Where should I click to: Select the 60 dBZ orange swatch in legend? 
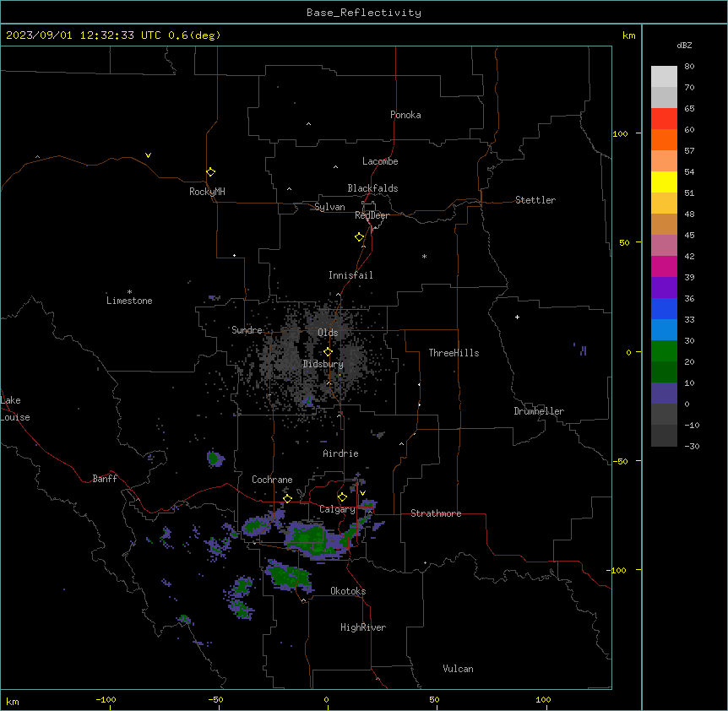[664, 139]
